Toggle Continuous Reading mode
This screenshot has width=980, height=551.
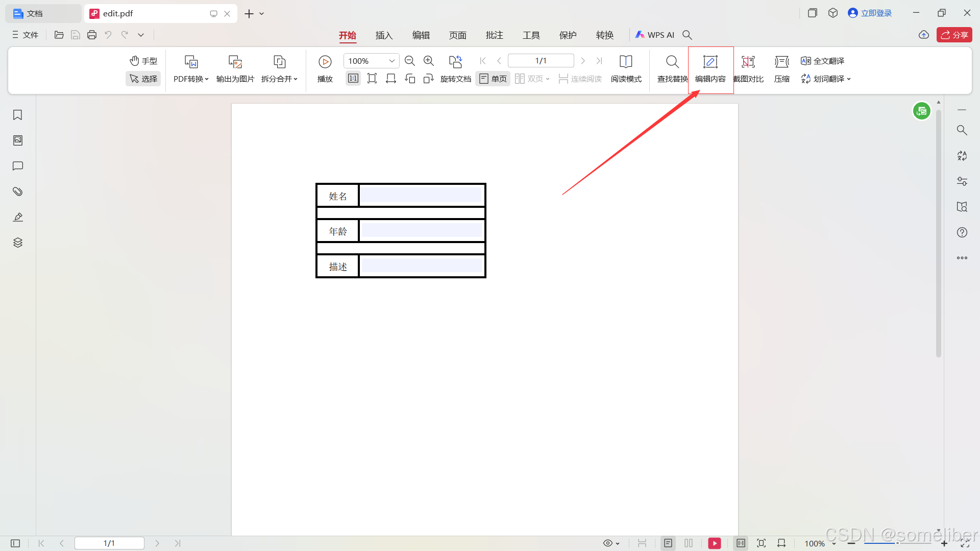[x=580, y=79]
